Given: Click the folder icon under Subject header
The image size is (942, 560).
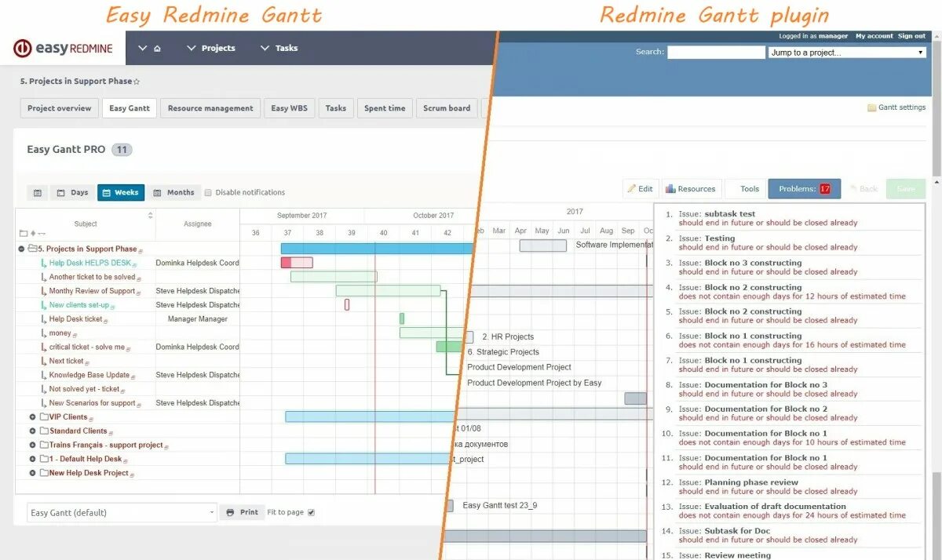Looking at the screenshot, I should [x=24, y=234].
